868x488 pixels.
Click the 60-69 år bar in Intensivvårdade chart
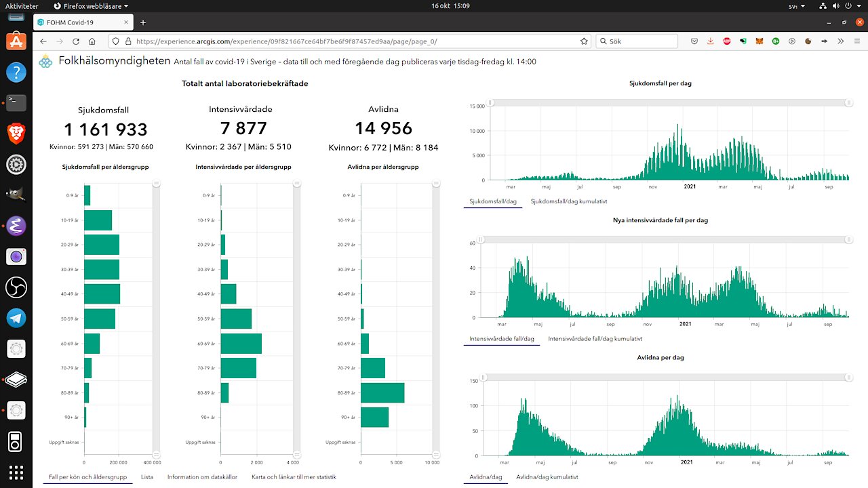241,343
